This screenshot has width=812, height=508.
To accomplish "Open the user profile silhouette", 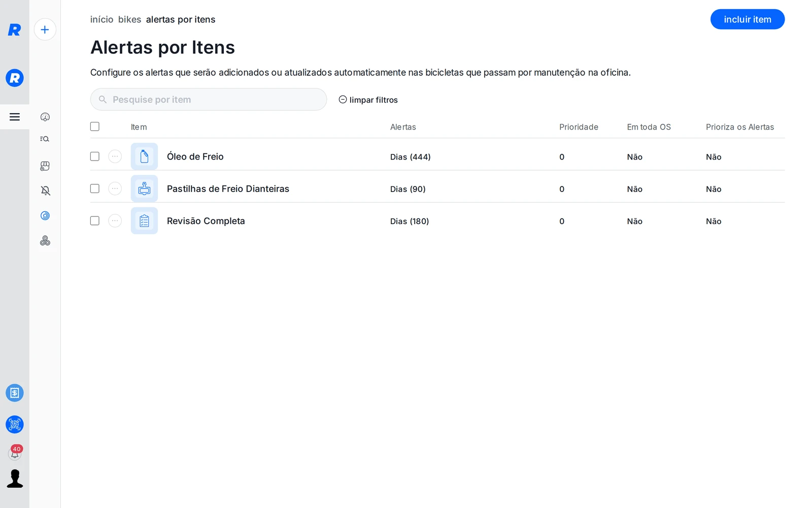I will tap(15, 479).
